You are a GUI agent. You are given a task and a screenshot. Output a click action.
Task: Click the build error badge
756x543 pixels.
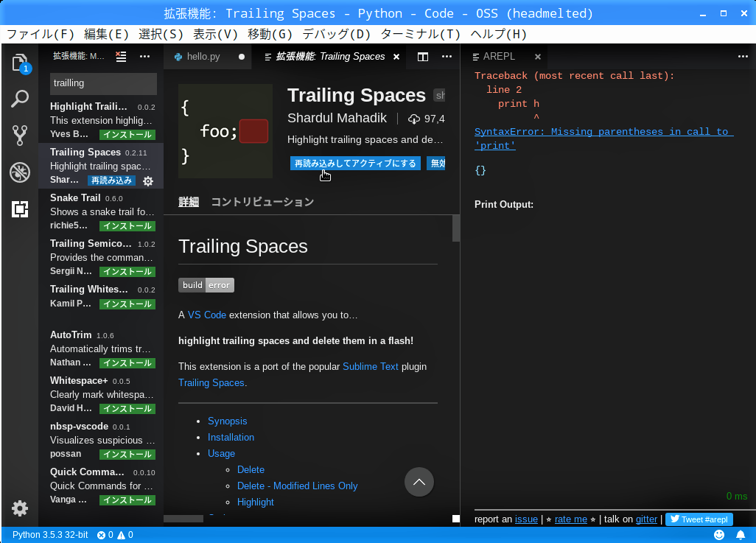pos(206,285)
